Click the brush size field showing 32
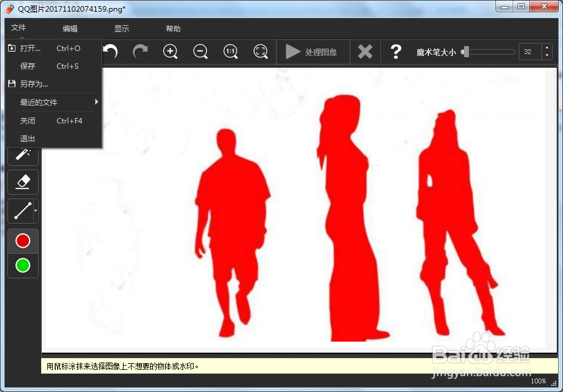 [530, 52]
